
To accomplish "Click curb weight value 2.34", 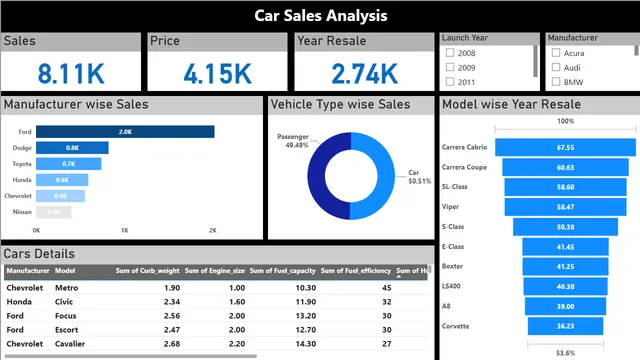I will pyautogui.click(x=172, y=302).
